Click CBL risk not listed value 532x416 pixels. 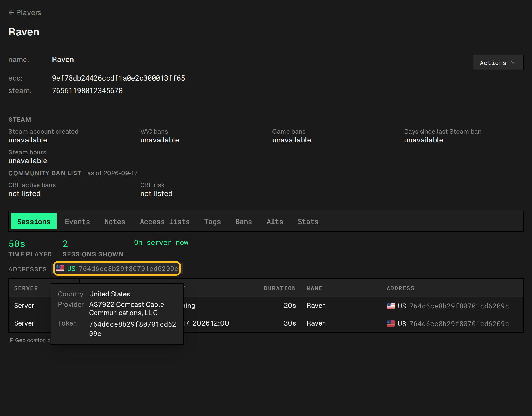(156, 193)
